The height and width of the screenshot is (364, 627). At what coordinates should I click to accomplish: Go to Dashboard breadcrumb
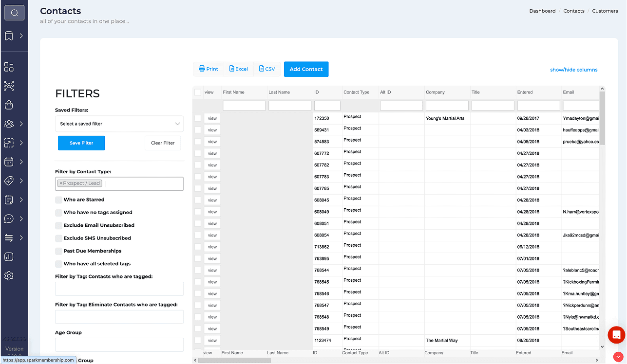point(542,11)
